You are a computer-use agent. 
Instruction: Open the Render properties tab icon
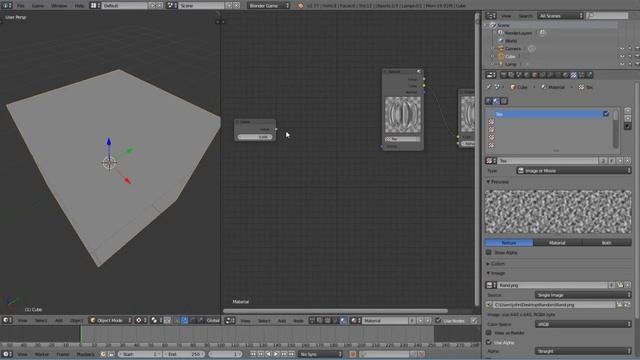click(504, 75)
